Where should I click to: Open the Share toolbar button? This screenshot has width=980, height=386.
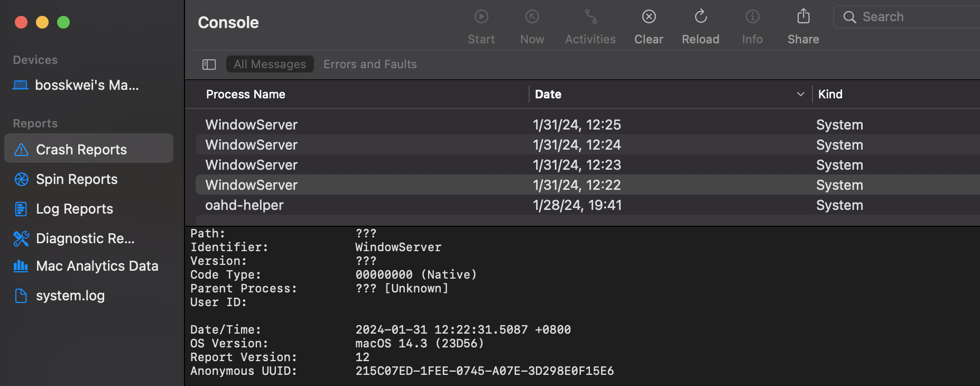803,17
